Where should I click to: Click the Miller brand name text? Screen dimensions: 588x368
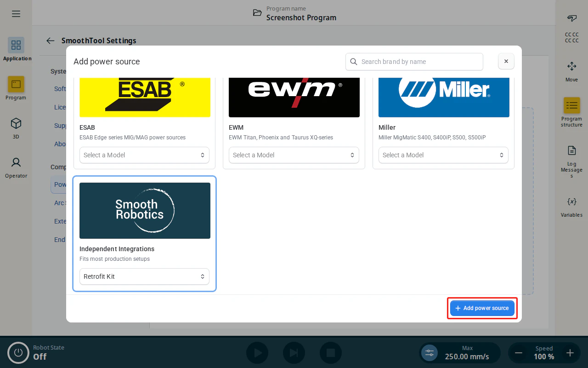coord(387,127)
